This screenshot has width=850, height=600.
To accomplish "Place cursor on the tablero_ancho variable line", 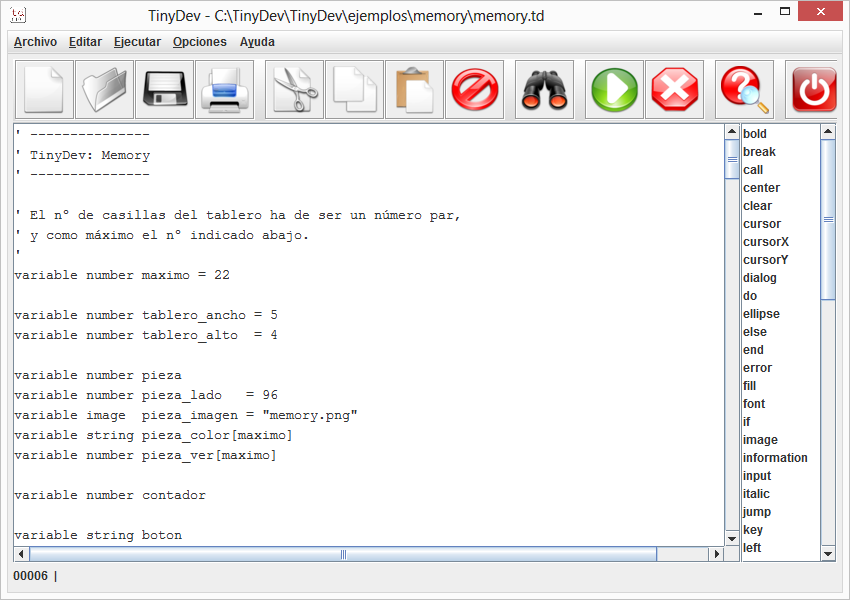I will pyautogui.click(x=146, y=315).
